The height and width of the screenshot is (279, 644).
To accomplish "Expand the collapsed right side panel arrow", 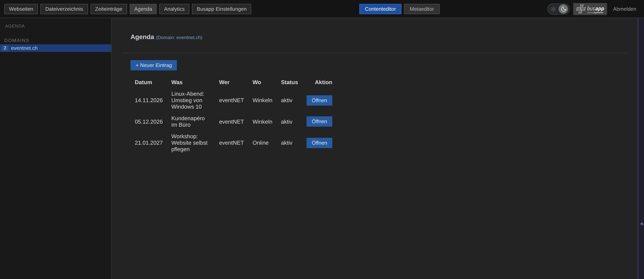I will (x=641, y=224).
